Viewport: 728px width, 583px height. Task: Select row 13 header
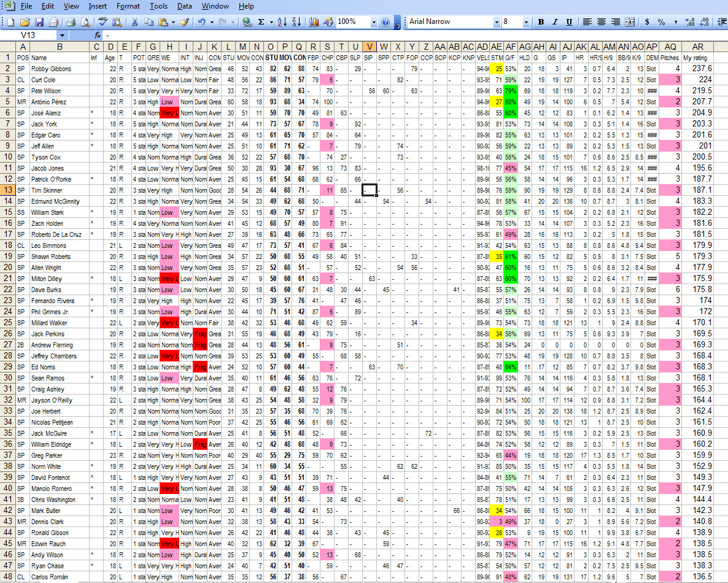8,190
